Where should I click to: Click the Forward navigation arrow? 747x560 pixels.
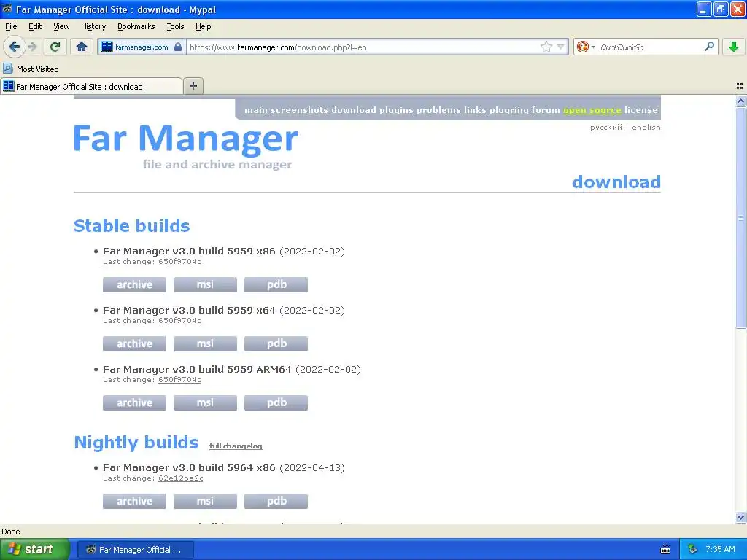pos(33,47)
